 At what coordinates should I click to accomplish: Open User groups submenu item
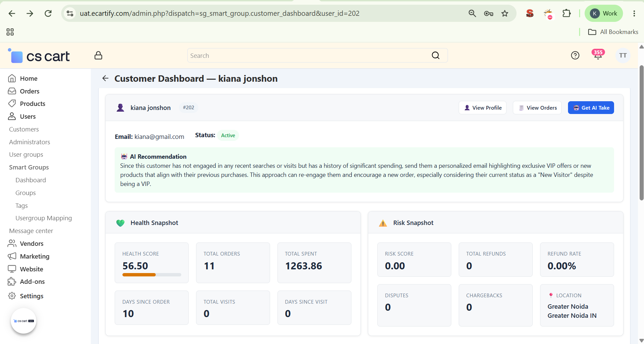click(x=26, y=155)
